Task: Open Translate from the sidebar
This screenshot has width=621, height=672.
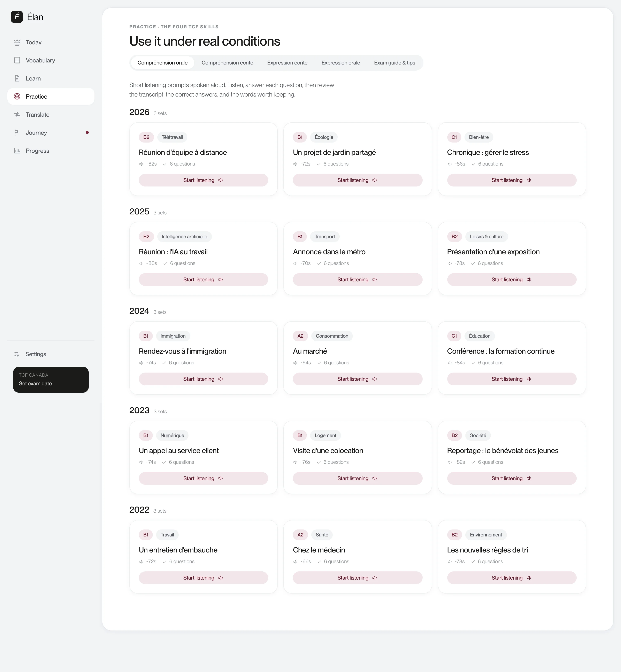Action: [x=51, y=115]
